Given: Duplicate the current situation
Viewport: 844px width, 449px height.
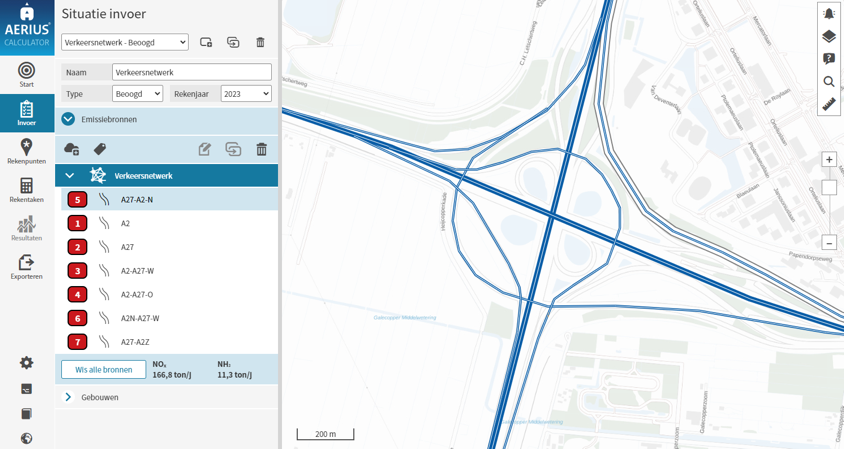Looking at the screenshot, I should (x=233, y=42).
